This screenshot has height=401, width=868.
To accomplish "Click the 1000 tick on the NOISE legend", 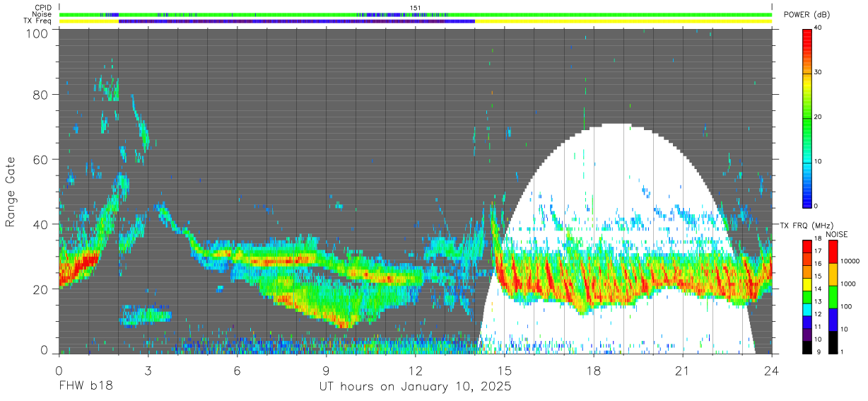I will [848, 284].
